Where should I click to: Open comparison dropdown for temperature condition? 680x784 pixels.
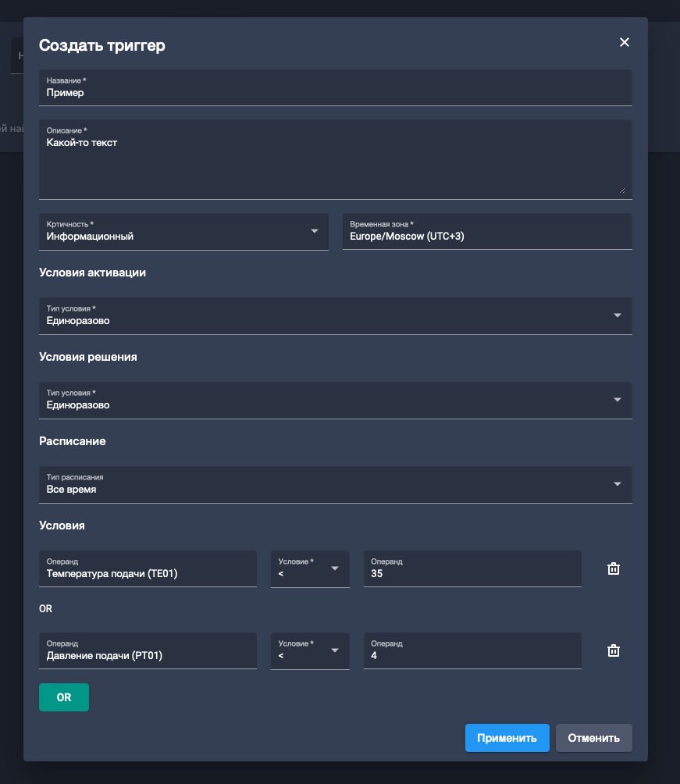pyautogui.click(x=310, y=568)
